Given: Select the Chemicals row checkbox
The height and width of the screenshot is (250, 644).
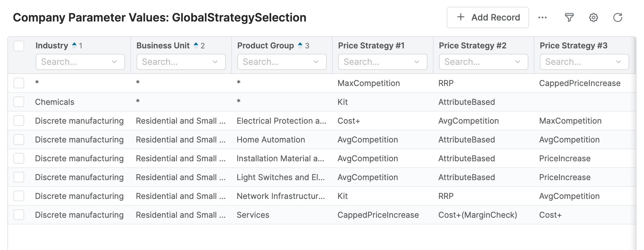Looking at the screenshot, I should 19,102.
